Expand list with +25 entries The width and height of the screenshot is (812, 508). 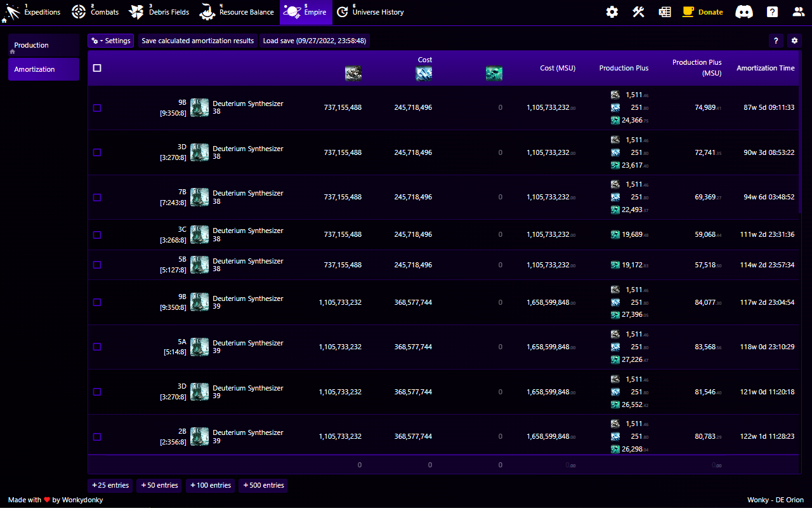click(x=110, y=485)
